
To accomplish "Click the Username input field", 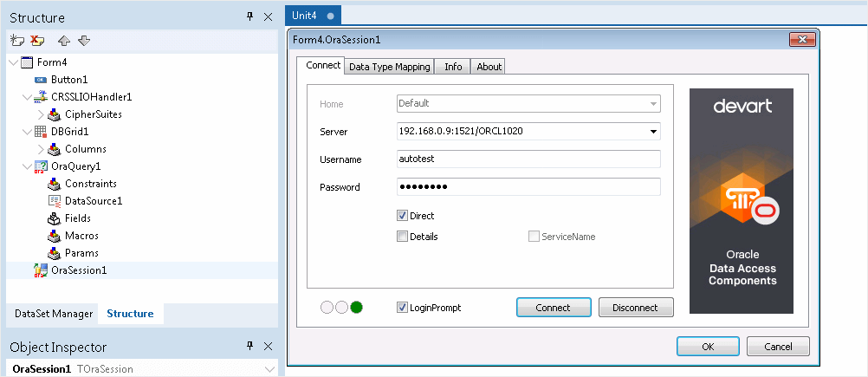I will click(x=528, y=159).
